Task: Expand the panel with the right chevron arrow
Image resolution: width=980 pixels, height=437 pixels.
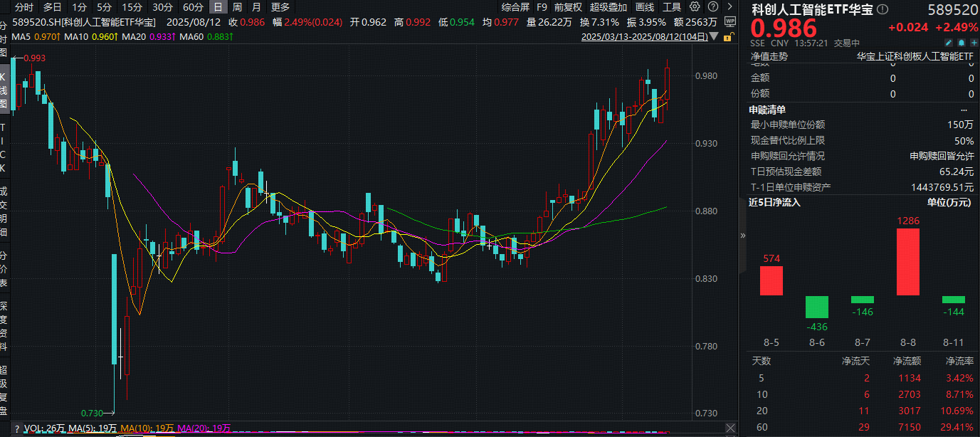Action: pos(729,7)
